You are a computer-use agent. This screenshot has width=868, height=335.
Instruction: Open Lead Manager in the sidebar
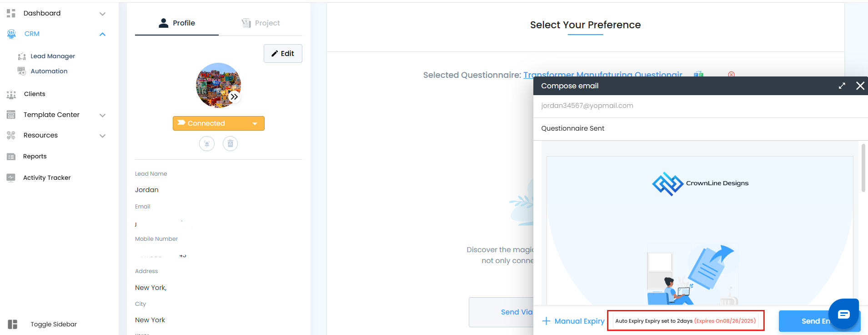[53, 56]
